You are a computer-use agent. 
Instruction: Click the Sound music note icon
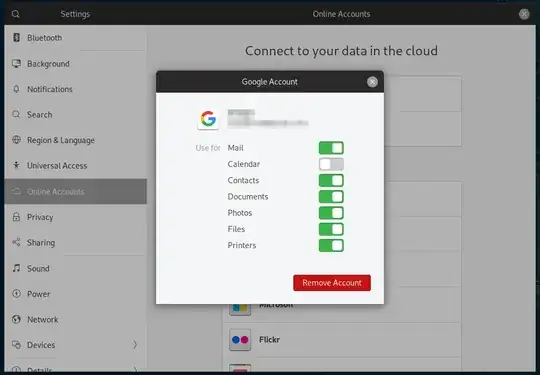16,268
